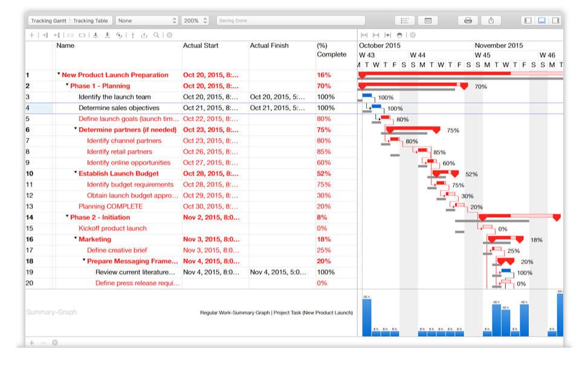This screenshot has width=588, height=372.
Task: Add a graph with bottom plus icon
Action: (x=32, y=343)
